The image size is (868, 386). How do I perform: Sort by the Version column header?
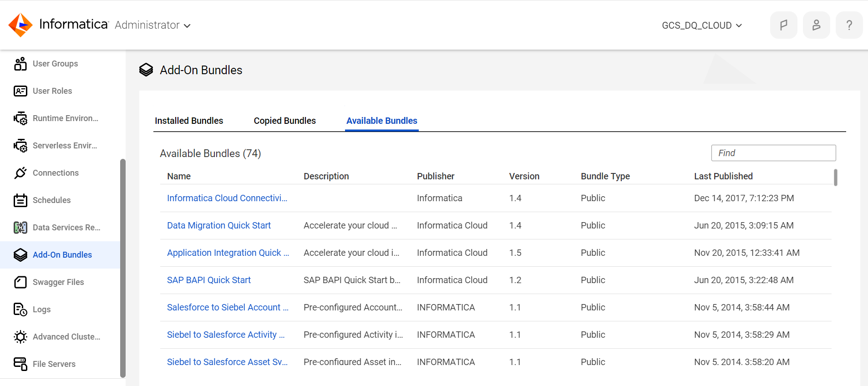click(524, 176)
